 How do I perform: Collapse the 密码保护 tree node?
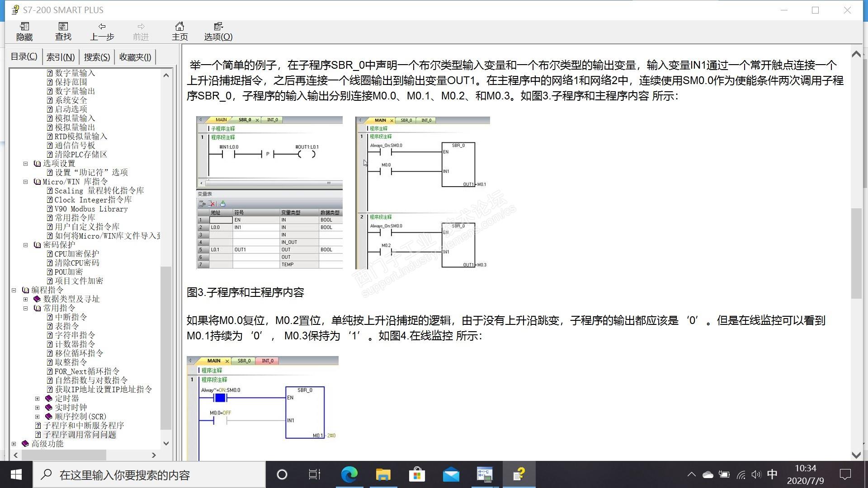[x=26, y=245]
